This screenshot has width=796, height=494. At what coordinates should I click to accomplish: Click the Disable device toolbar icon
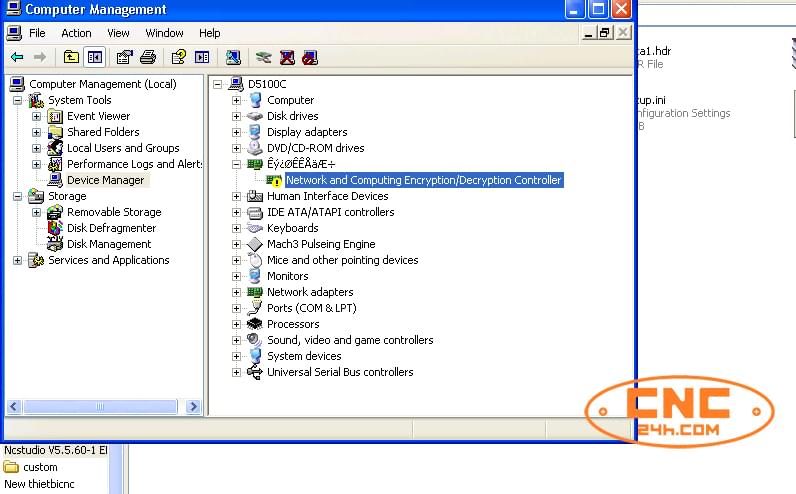(x=310, y=57)
